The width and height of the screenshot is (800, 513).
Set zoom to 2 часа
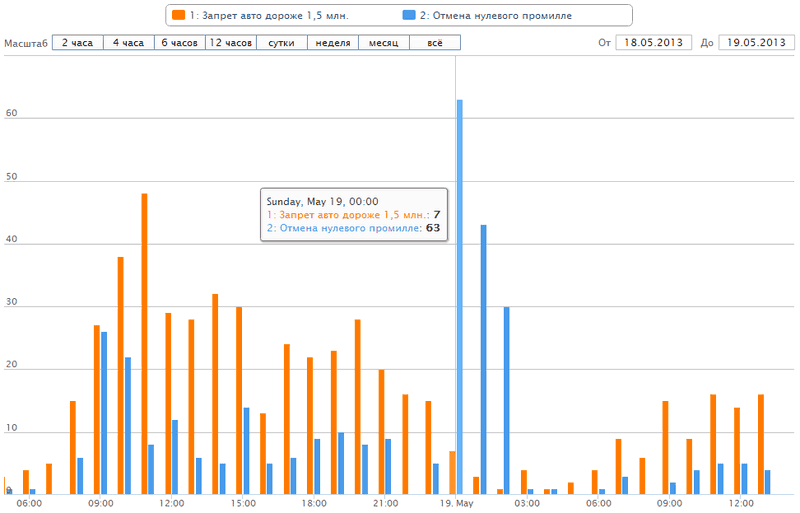[x=78, y=42]
